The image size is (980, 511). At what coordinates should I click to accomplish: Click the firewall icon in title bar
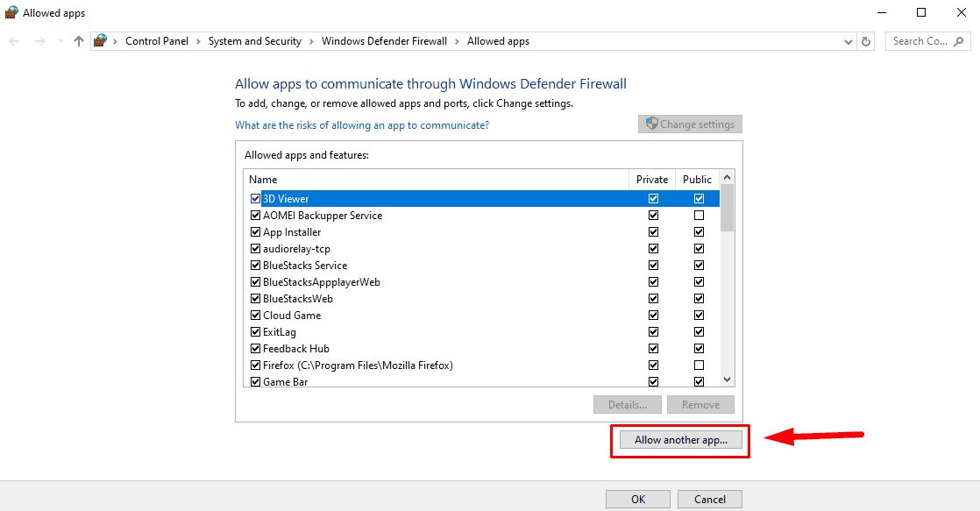(x=11, y=13)
